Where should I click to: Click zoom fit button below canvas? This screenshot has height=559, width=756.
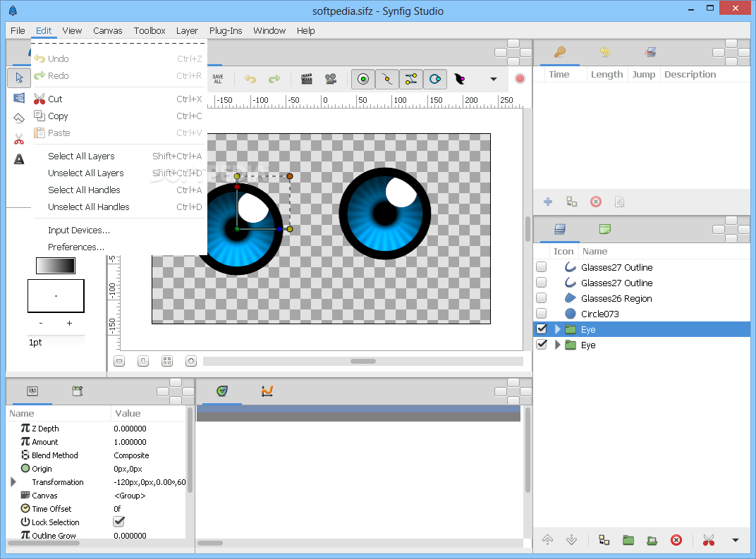(x=167, y=361)
